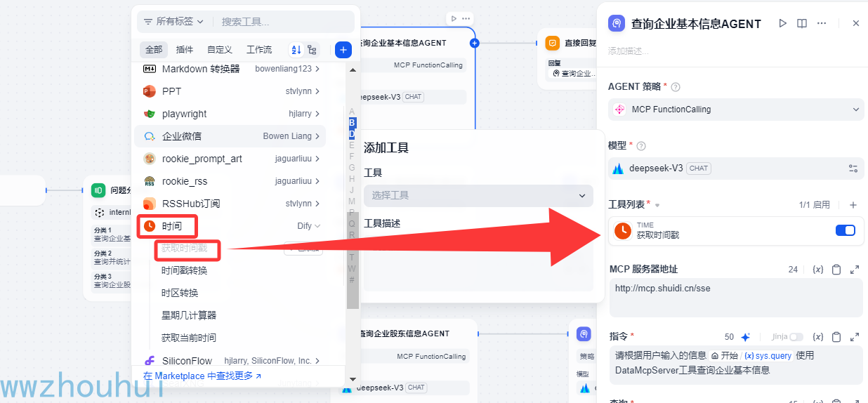Click the agent robot icon in the panel title

click(x=617, y=23)
